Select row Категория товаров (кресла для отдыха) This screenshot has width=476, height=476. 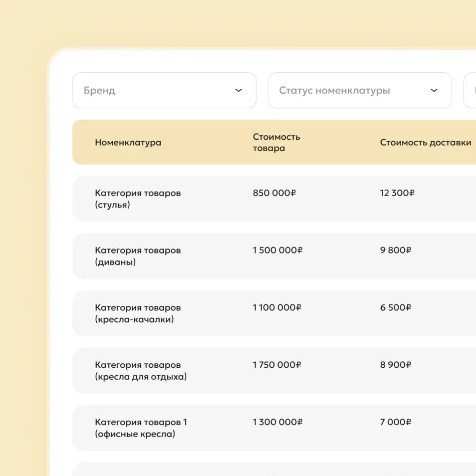[274, 371]
